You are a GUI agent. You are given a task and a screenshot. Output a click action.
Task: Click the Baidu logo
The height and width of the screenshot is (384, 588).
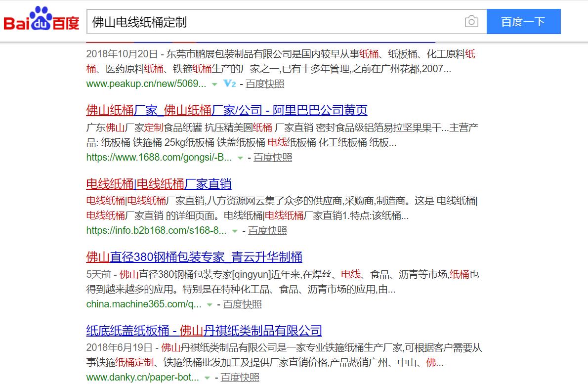(x=41, y=19)
